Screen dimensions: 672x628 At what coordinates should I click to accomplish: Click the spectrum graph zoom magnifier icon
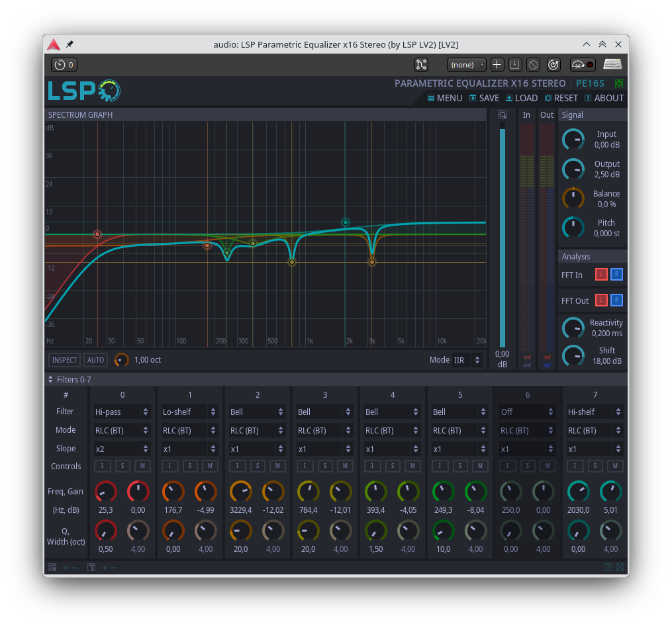503,114
